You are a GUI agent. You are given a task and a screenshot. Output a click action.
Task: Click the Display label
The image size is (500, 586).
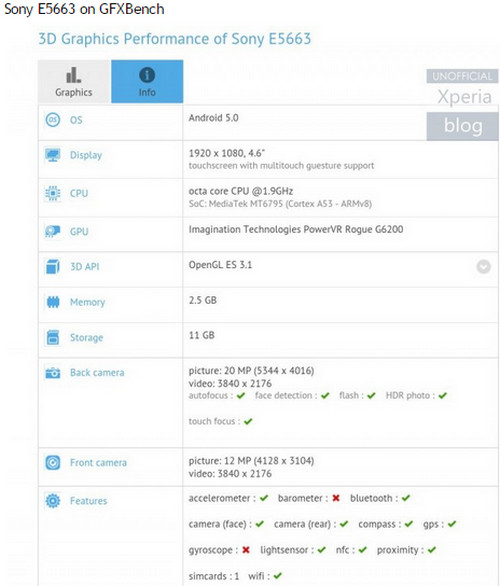pos(86,155)
